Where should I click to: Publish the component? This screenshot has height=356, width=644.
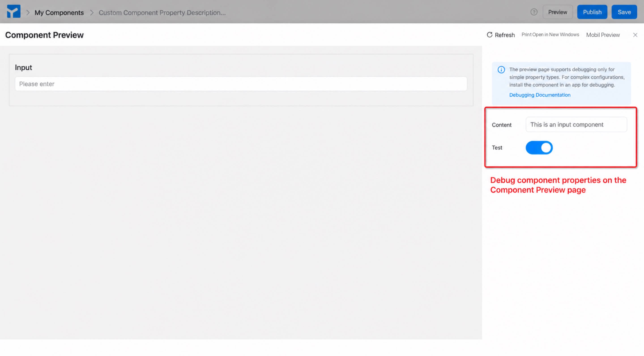point(592,12)
